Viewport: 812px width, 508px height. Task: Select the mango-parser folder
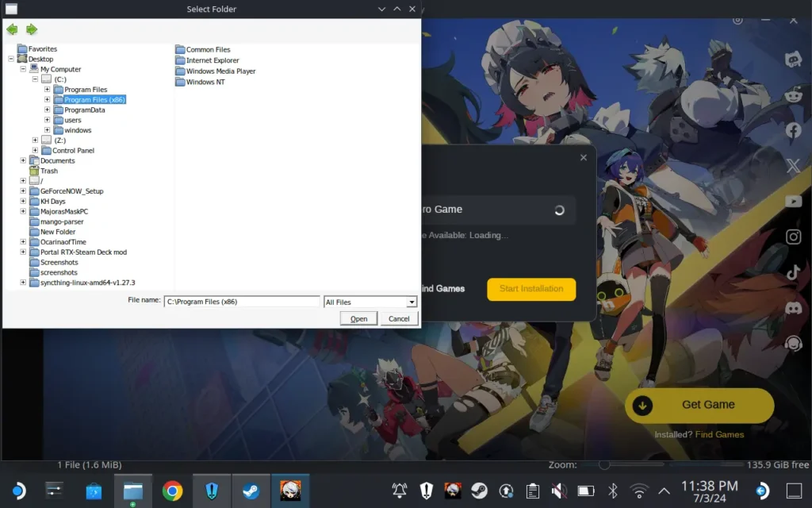62,222
